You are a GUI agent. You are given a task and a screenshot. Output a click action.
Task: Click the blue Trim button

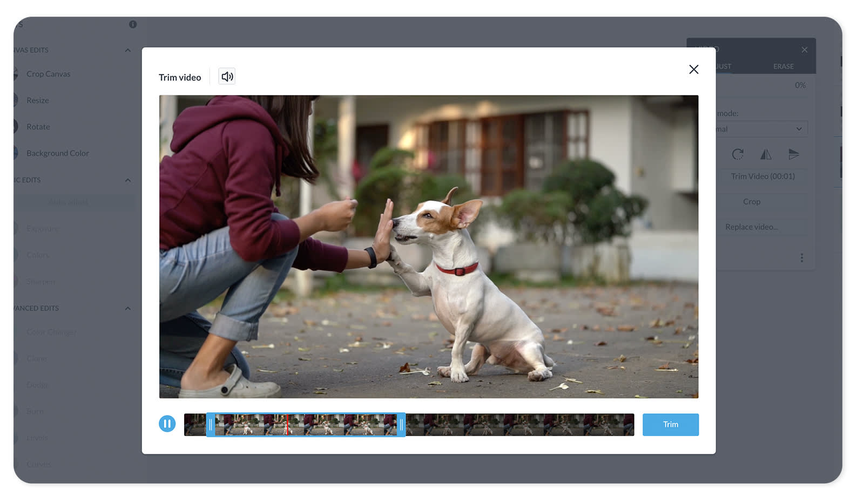point(671,425)
